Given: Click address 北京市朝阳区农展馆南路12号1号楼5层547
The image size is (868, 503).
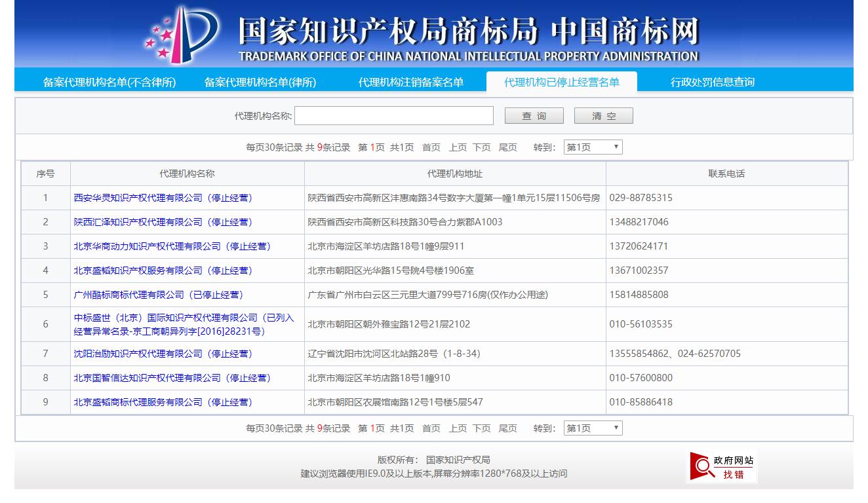Looking at the screenshot, I should 395,402.
